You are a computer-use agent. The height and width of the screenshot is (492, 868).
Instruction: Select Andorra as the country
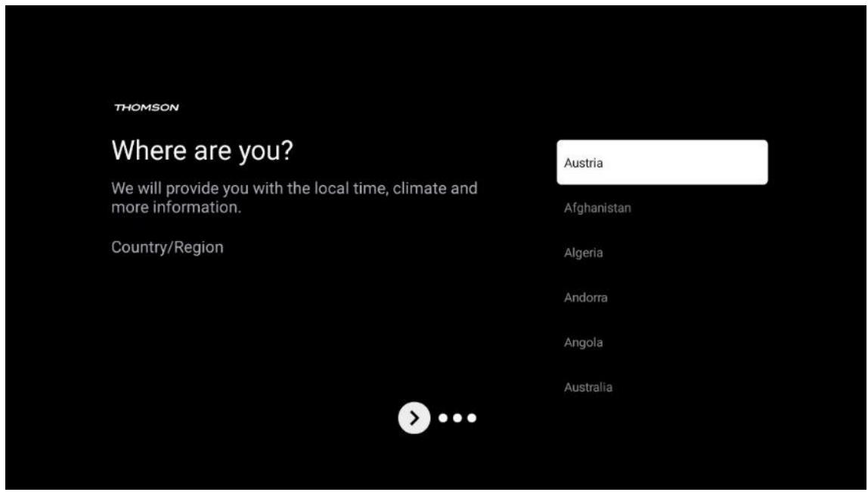(586, 298)
